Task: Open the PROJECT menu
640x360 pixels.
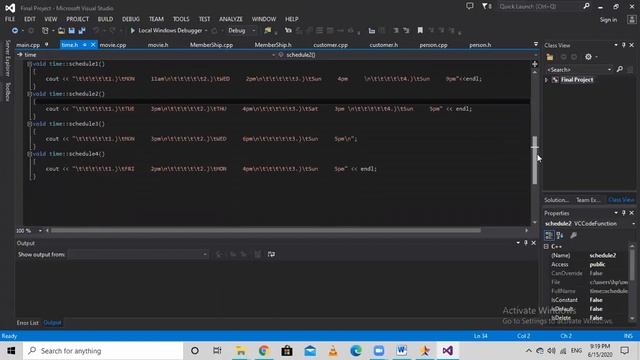Action: (78, 19)
